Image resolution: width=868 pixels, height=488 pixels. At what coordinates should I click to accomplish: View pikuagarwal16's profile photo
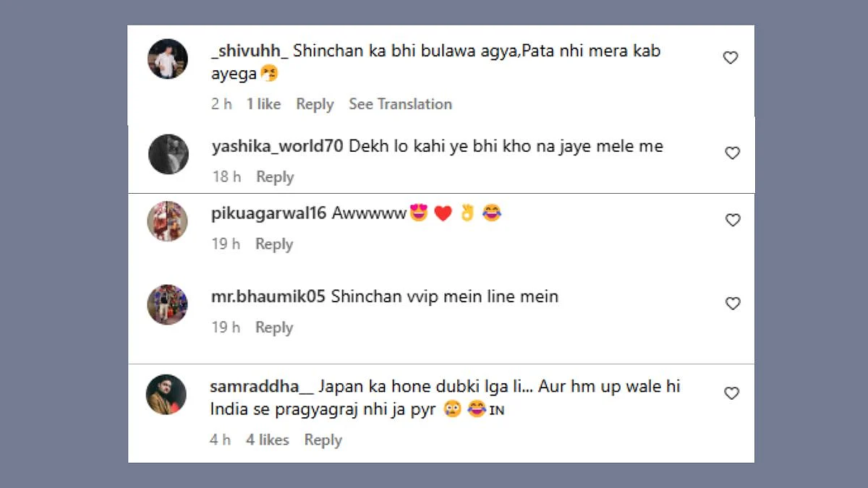pos(168,221)
